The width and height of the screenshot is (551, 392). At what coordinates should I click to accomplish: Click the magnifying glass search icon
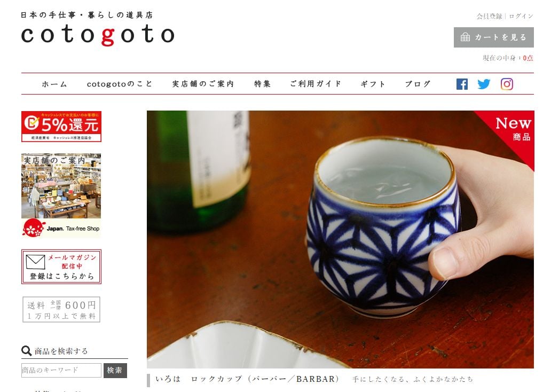click(26, 350)
